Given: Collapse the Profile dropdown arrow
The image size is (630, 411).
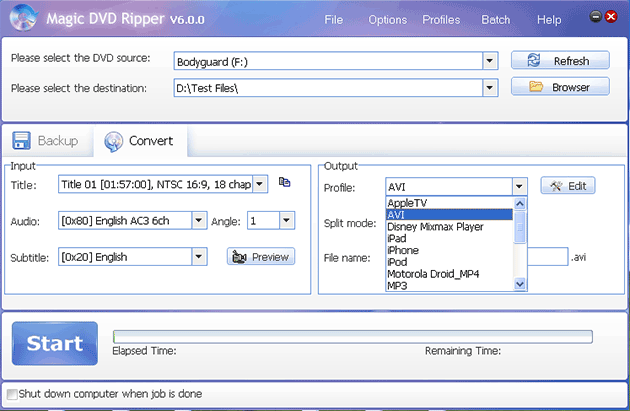Looking at the screenshot, I should (519, 186).
